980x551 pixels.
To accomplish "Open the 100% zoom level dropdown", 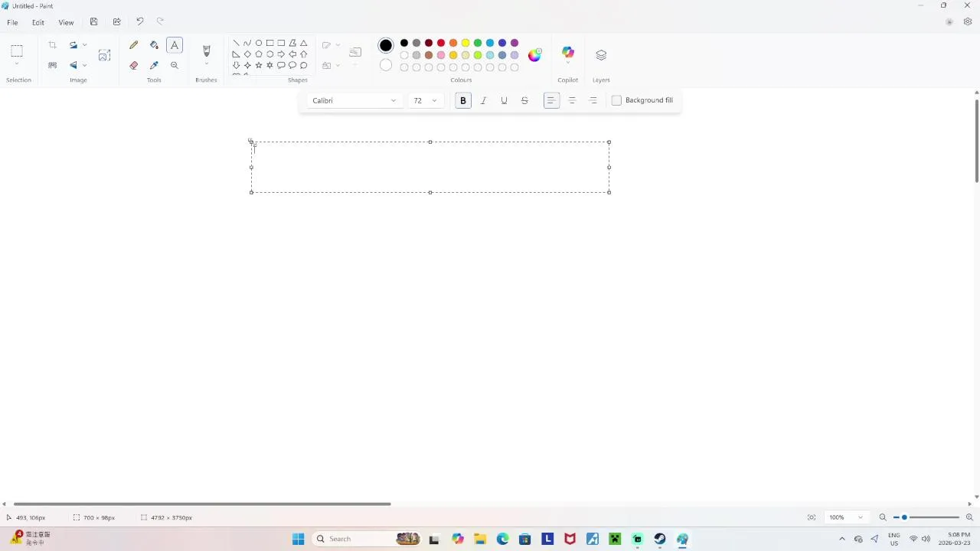I will 846,517.
